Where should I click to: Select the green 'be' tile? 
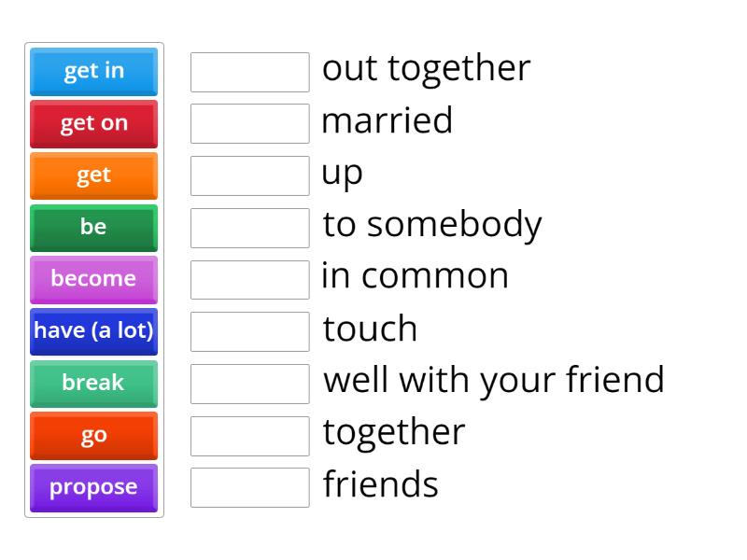(92, 228)
